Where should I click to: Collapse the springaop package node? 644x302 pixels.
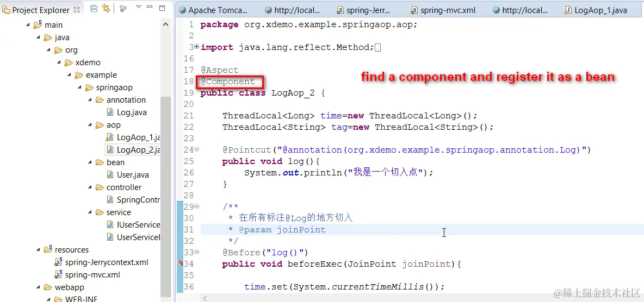click(79, 87)
